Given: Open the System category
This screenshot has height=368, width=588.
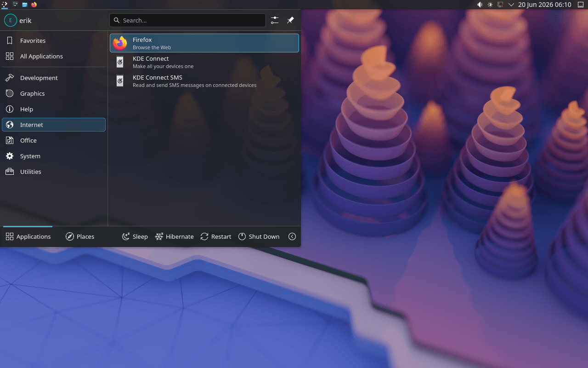Looking at the screenshot, I should tap(54, 156).
